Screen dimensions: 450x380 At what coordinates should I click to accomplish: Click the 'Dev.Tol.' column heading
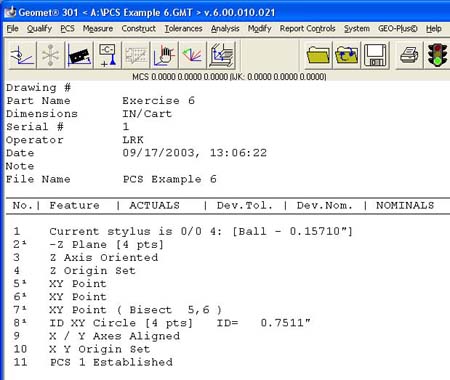coord(245,205)
